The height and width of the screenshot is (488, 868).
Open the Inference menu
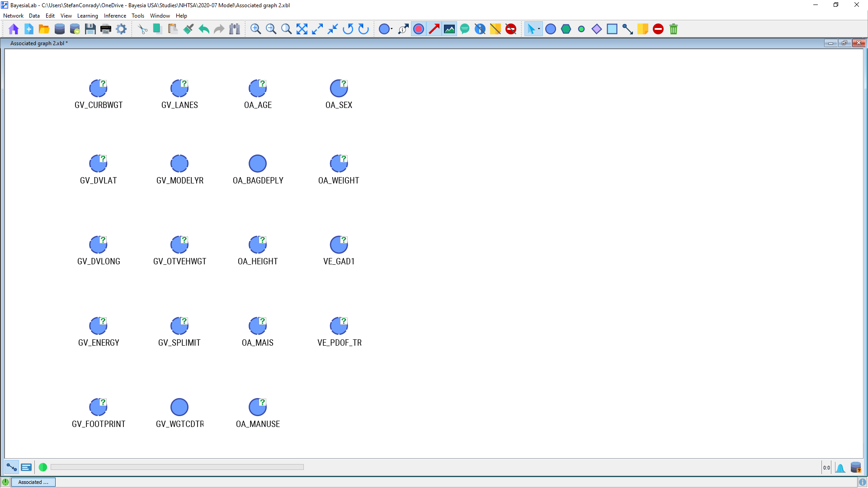[x=115, y=16]
